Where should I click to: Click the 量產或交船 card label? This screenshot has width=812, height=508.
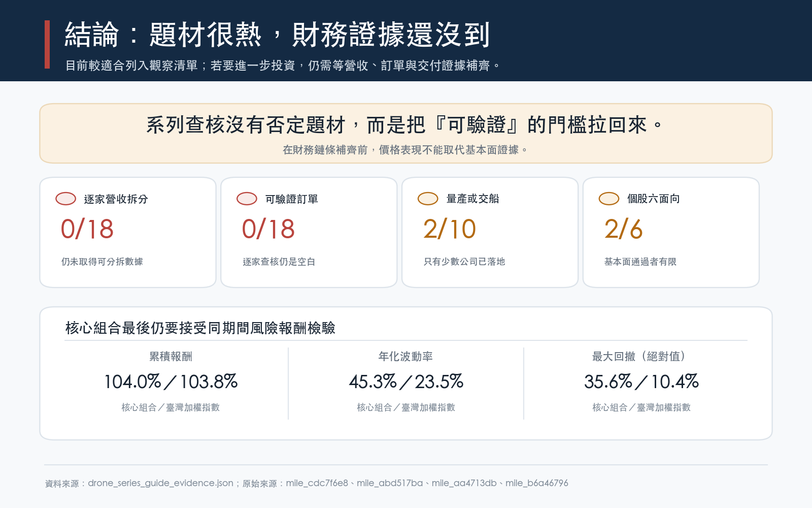[x=473, y=199]
